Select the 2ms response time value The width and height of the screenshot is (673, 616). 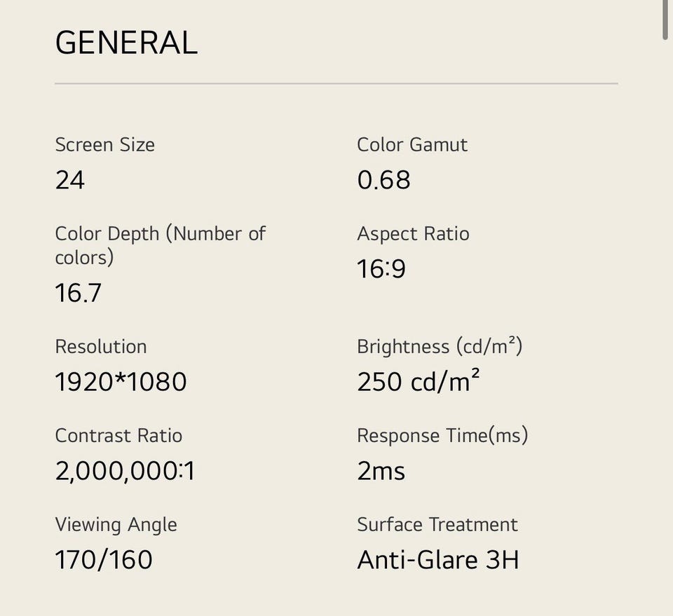[381, 471]
